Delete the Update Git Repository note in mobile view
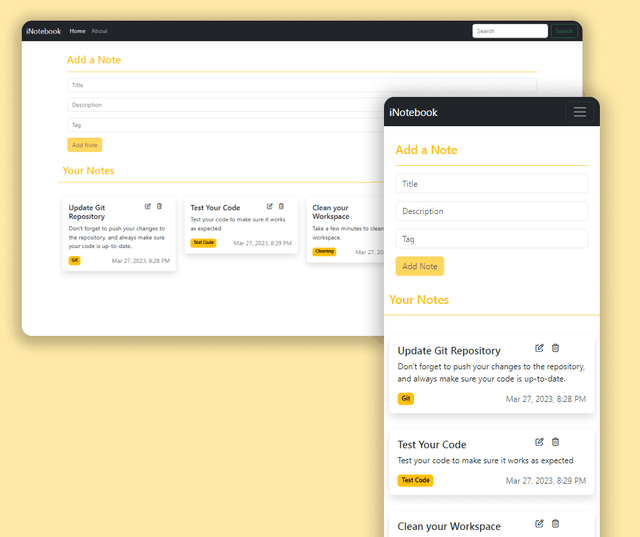Image resolution: width=640 pixels, height=537 pixels. (x=555, y=348)
